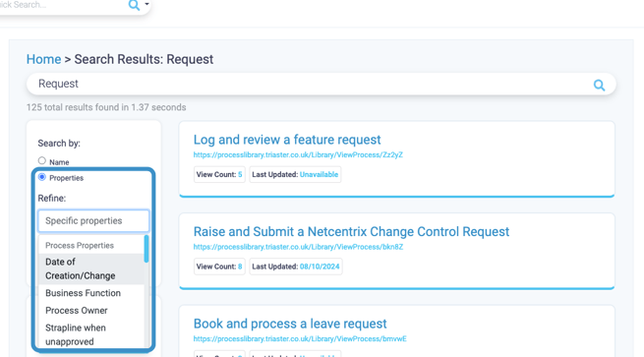Open Log and review a feature request
Screen dimensions: 644x357
point(287,140)
